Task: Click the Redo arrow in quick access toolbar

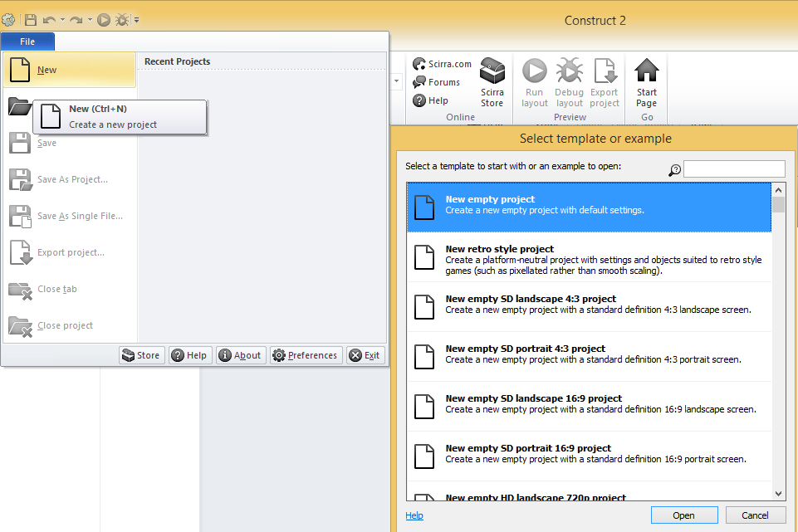Action: point(76,20)
